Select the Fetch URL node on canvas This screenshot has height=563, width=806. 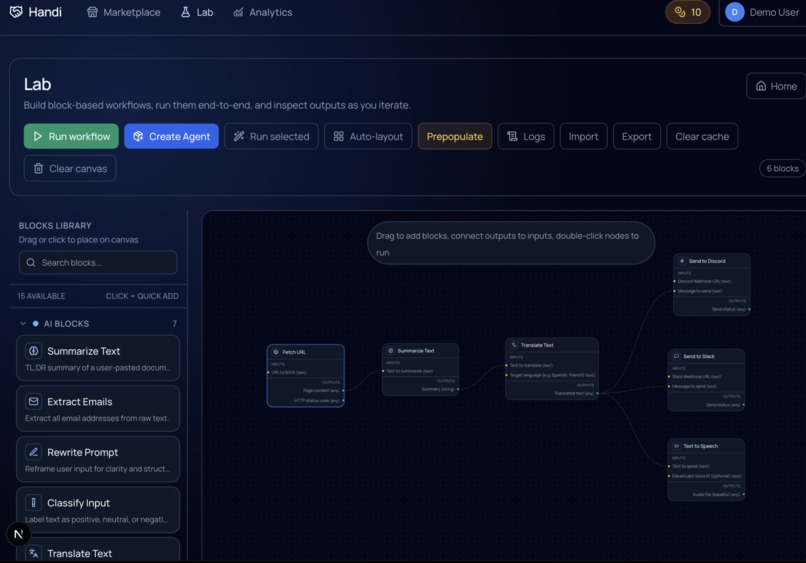pos(306,376)
